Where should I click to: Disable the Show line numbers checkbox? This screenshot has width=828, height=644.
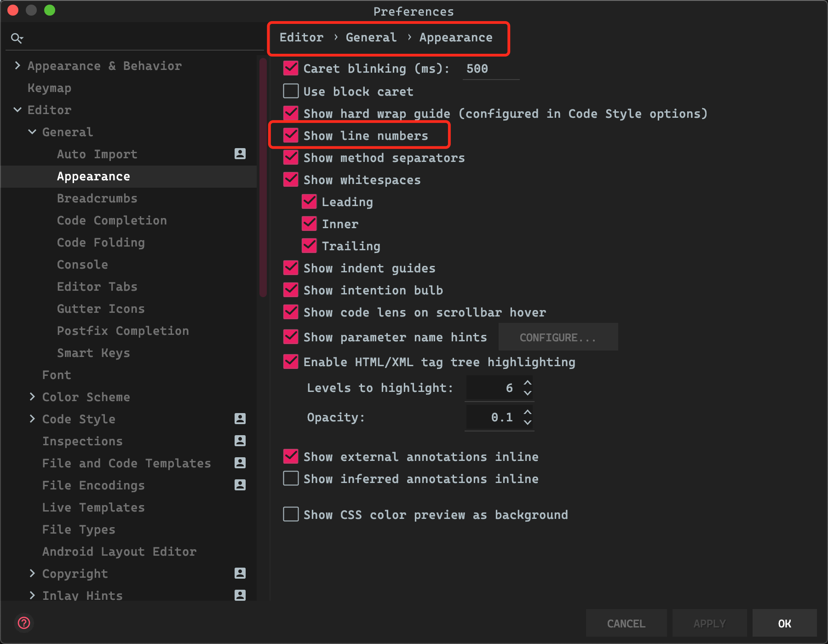click(291, 135)
